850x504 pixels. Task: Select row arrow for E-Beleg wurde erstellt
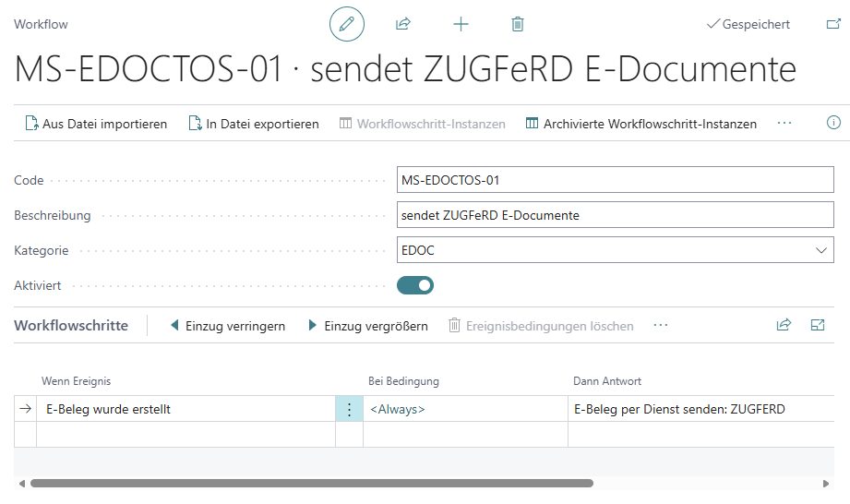pyautogui.click(x=26, y=409)
